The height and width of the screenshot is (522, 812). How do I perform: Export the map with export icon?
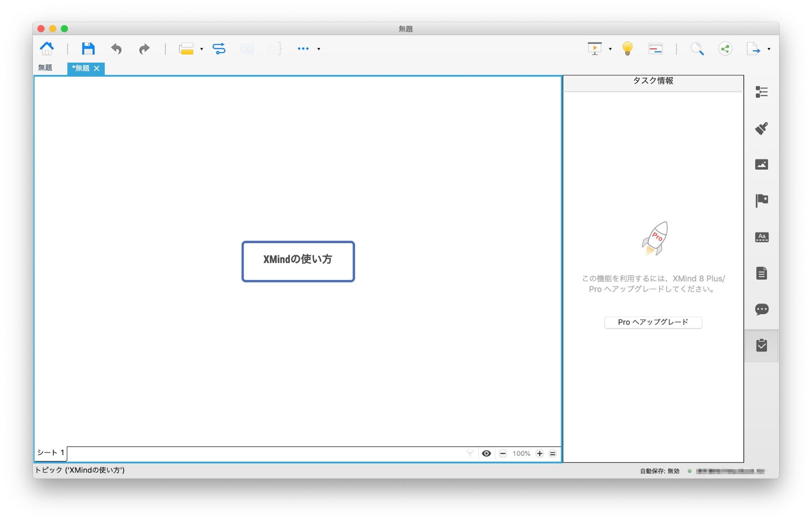[x=754, y=49]
